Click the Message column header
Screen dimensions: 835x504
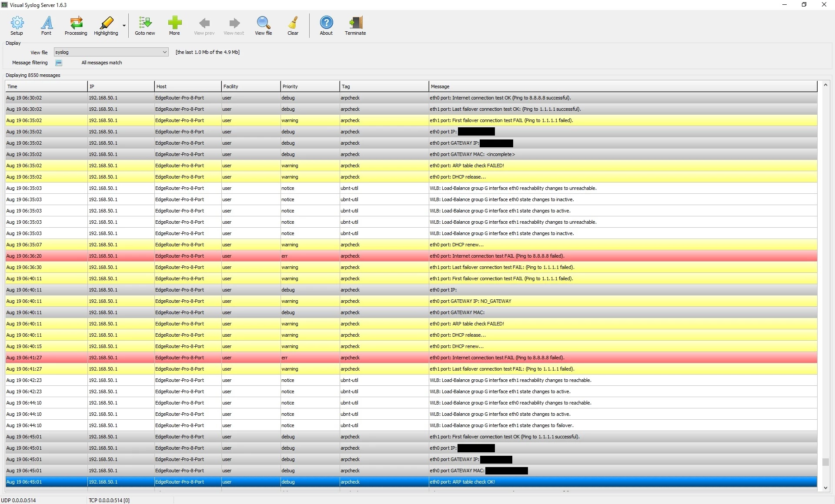(x=622, y=86)
